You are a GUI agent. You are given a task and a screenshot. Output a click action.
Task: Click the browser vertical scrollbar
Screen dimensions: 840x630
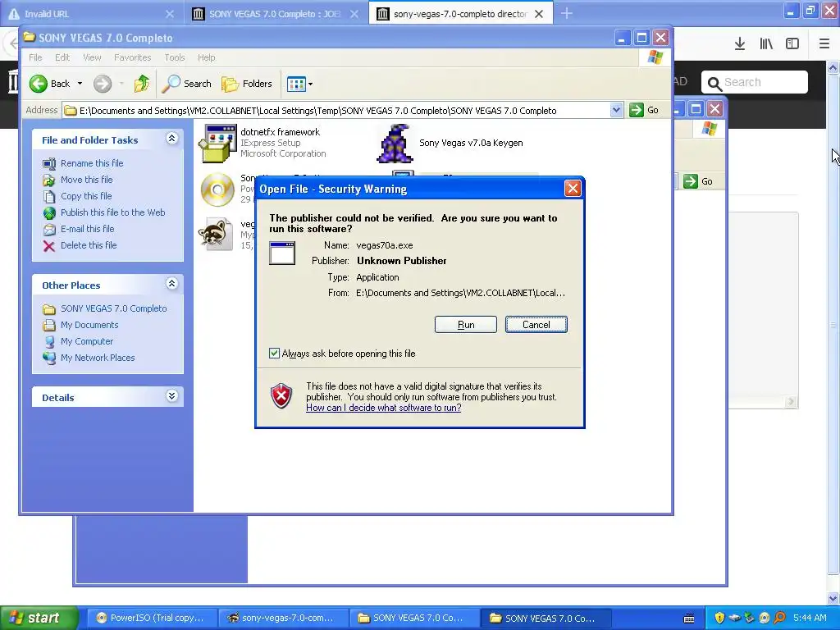point(833,326)
